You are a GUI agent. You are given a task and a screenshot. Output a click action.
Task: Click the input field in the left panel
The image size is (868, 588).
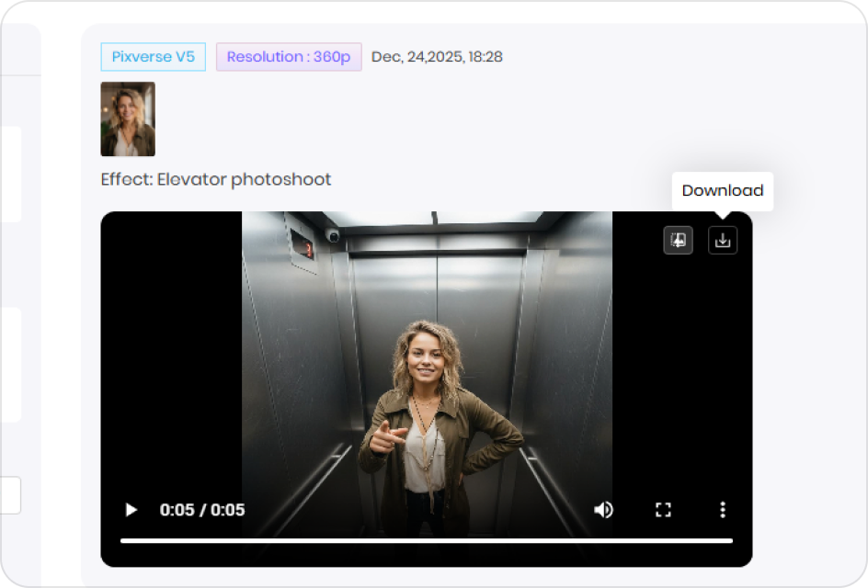click(10, 496)
